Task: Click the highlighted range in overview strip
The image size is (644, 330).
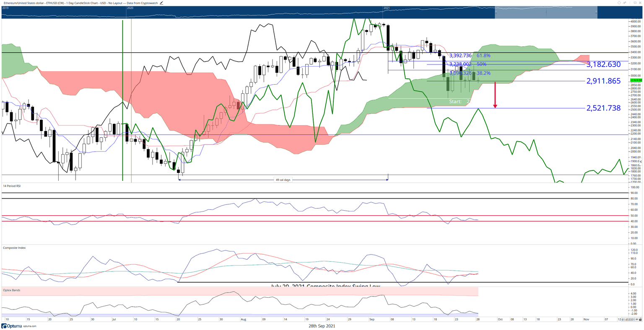Action: (546, 13)
